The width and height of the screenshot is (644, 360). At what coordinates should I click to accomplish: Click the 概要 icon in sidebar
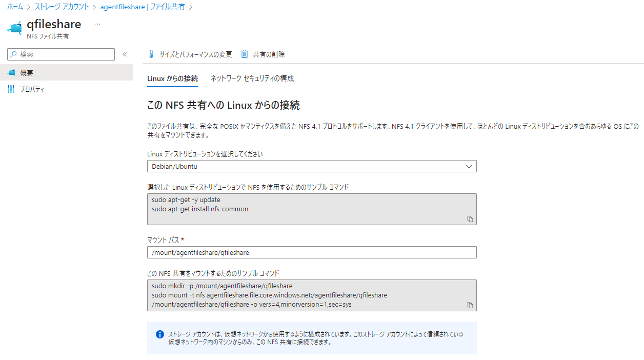(11, 73)
